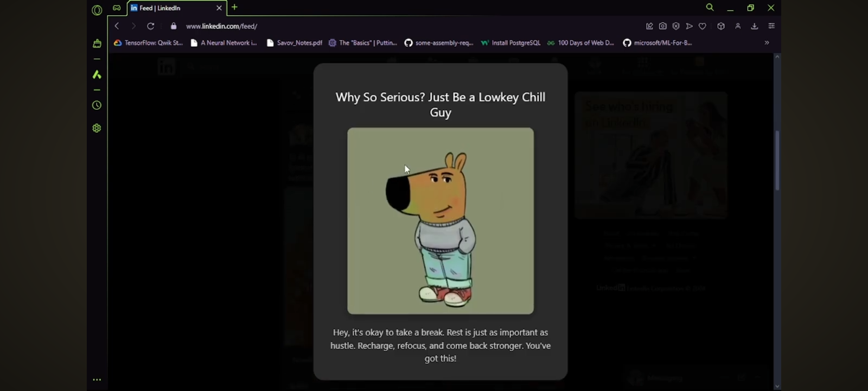Open the A Neural Network i... bookmark
The width and height of the screenshot is (868, 391).
coord(224,43)
